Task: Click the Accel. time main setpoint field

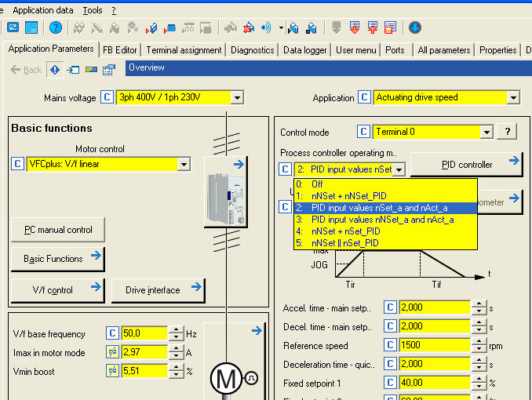Action: (x=435, y=308)
